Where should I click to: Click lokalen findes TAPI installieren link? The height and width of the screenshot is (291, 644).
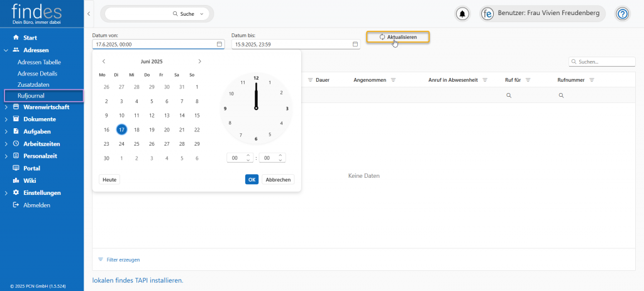pos(138,280)
